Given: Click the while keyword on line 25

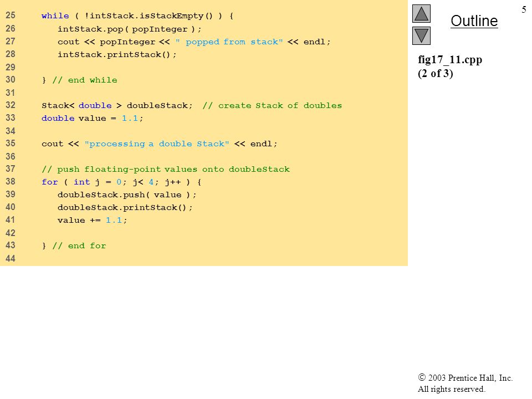Looking at the screenshot, I should pos(55,16).
